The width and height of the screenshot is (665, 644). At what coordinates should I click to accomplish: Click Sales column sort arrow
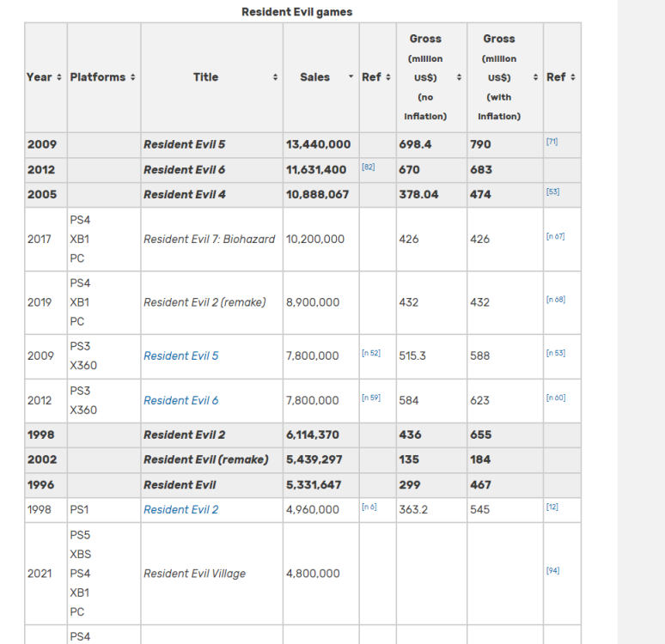[x=351, y=76]
